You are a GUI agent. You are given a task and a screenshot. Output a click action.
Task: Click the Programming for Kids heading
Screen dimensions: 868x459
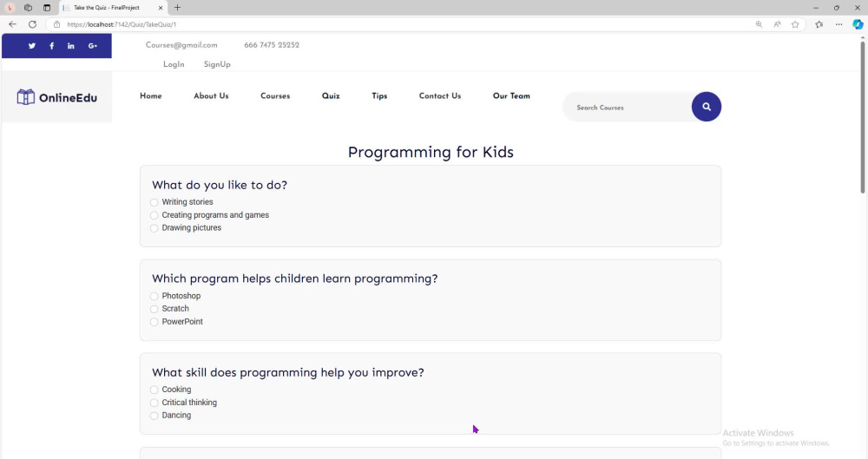coord(431,152)
